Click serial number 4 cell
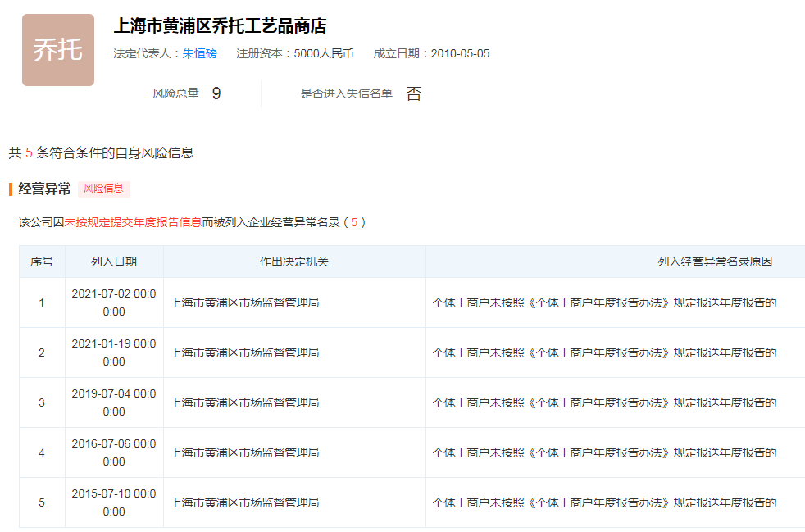The image size is (805, 532). [x=42, y=452]
